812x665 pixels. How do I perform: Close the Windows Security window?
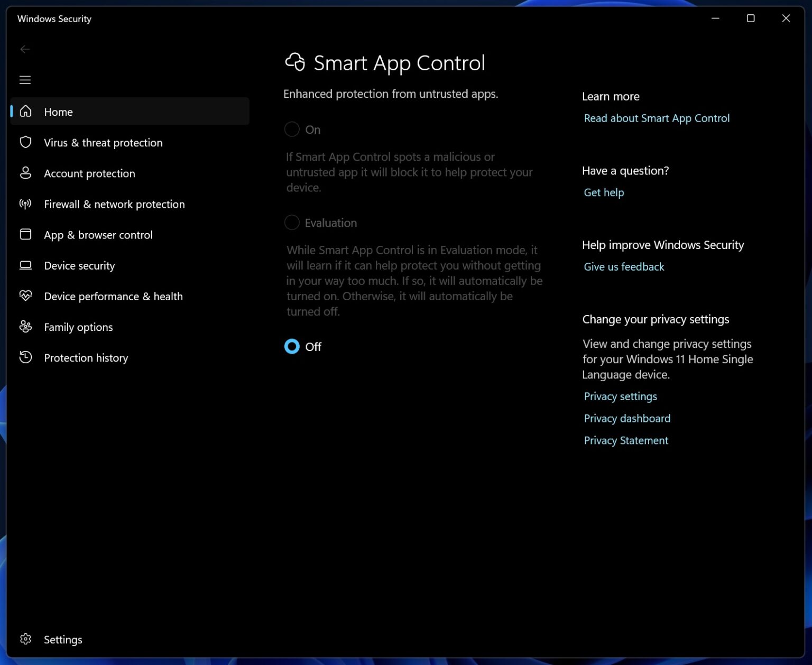click(786, 19)
